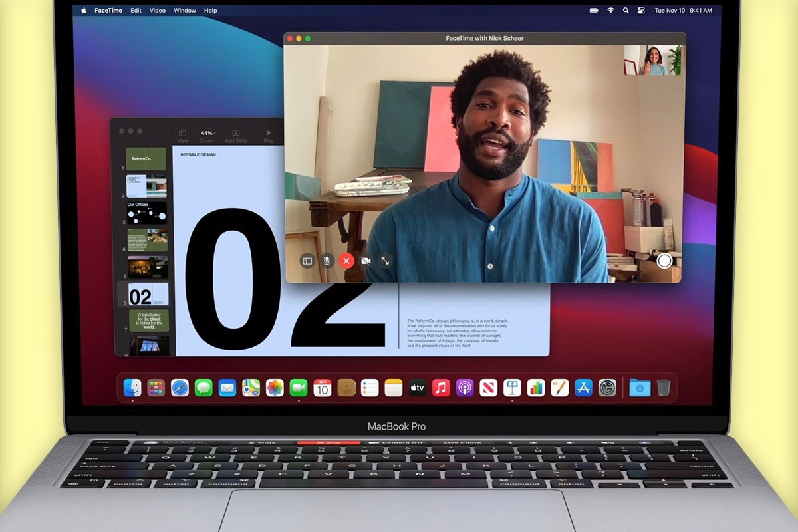Open Spotlight search from the menu bar
798x532 pixels.
(626, 10)
